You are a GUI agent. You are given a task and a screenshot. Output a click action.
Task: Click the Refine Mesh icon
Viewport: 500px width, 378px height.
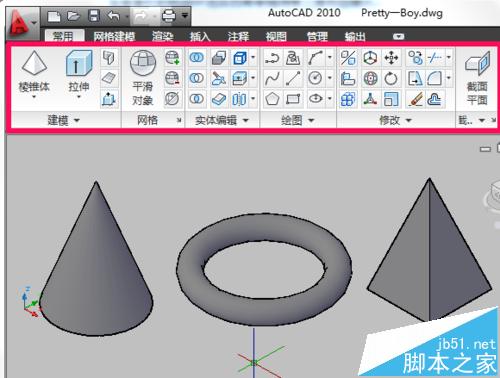click(x=172, y=99)
